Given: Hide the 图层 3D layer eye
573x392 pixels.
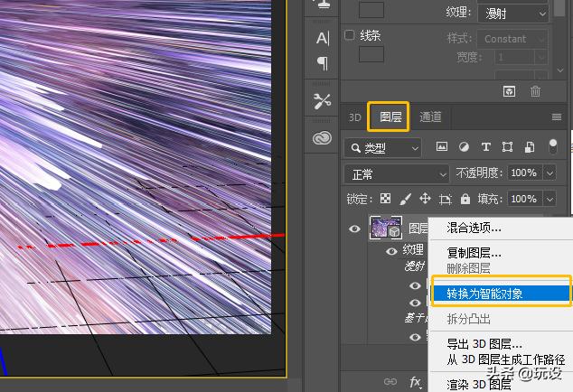Looking at the screenshot, I should [354, 229].
